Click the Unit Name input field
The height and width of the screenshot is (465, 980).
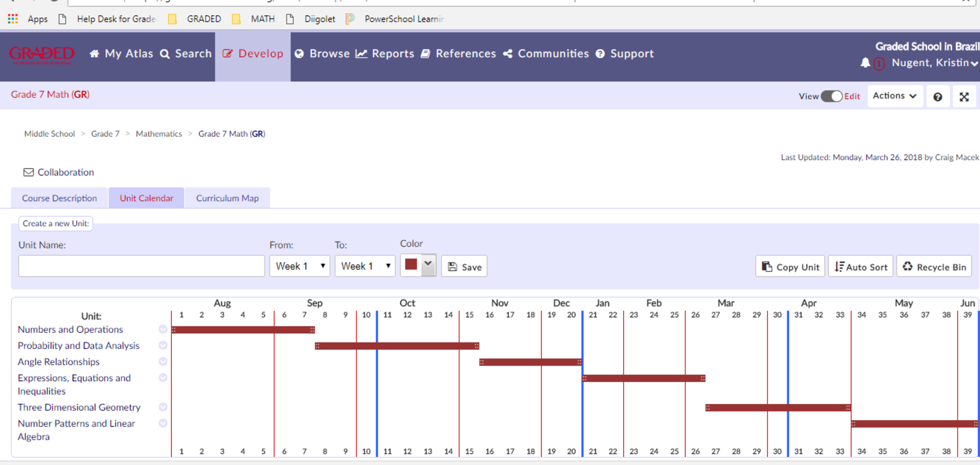click(141, 266)
